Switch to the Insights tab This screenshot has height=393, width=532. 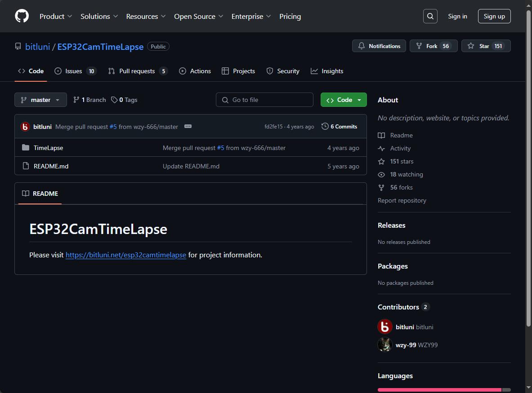[x=327, y=71]
